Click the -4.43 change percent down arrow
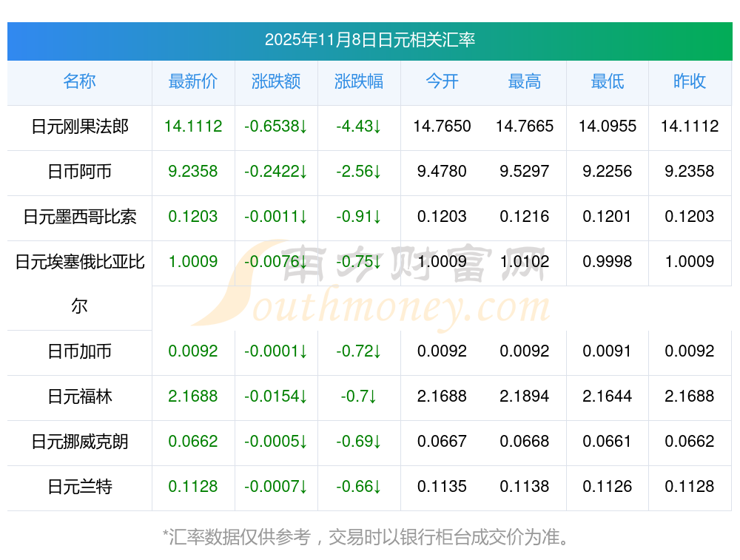This screenshot has width=740, height=560. (x=377, y=126)
